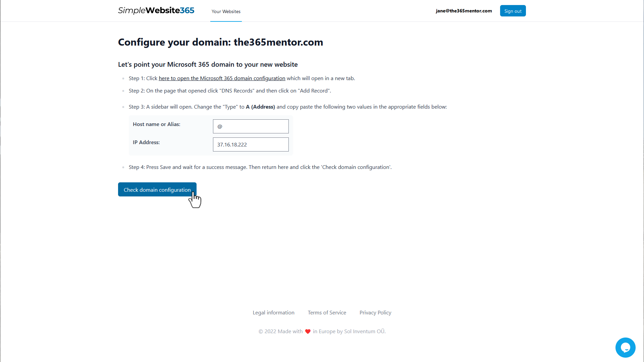
Task: Select the Host name or Alias field
Action: click(251, 126)
